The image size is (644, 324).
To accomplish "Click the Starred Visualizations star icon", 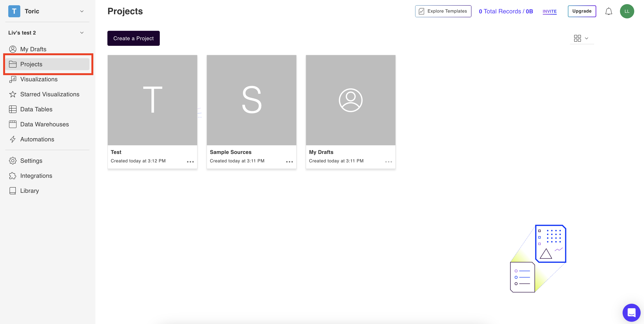I will (x=13, y=94).
